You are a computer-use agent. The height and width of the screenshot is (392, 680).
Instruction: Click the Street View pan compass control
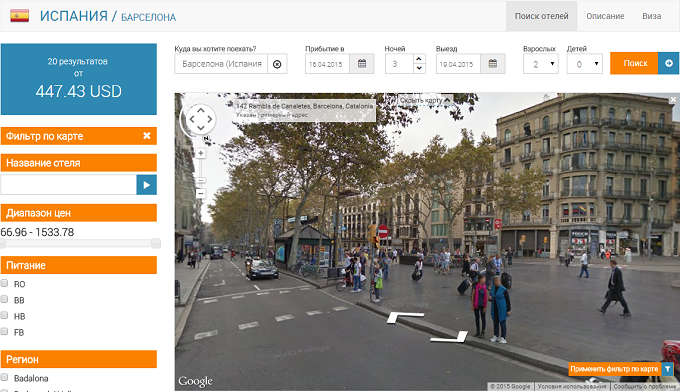coord(201,118)
